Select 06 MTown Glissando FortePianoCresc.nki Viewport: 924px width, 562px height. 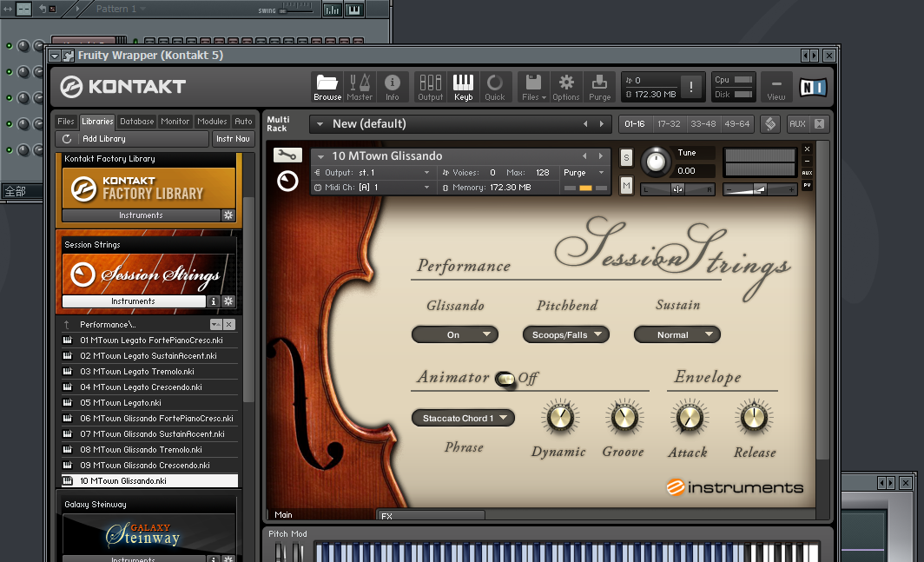149,418
